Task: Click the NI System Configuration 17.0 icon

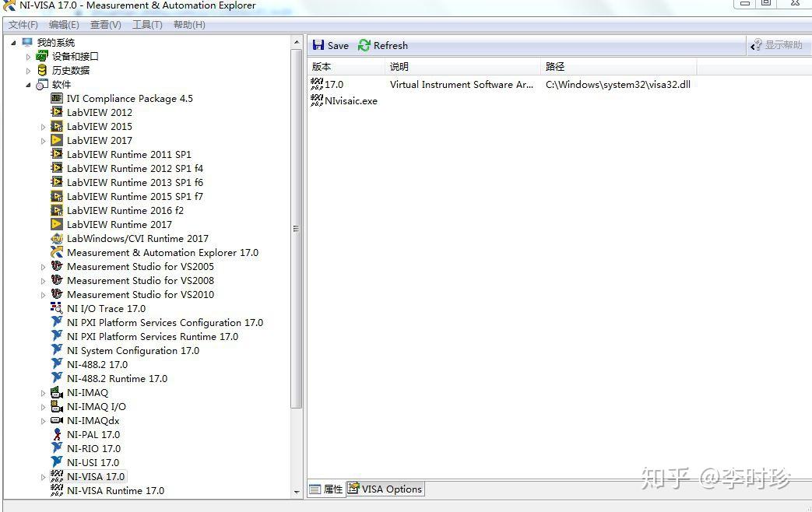Action: pyautogui.click(x=57, y=350)
